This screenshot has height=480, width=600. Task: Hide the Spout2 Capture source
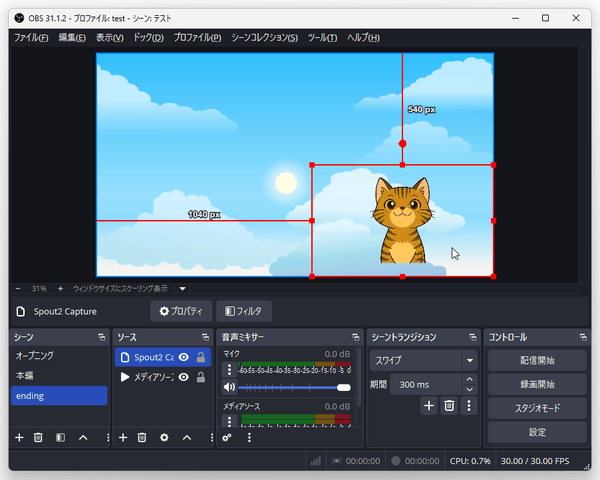(184, 357)
